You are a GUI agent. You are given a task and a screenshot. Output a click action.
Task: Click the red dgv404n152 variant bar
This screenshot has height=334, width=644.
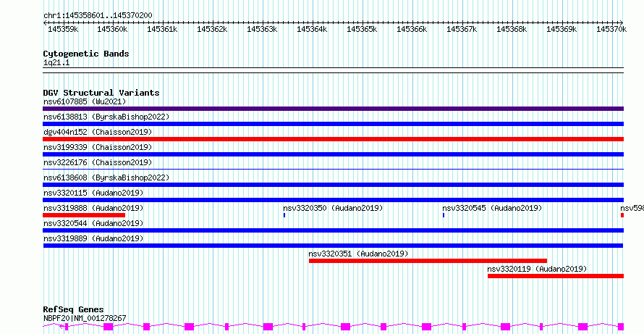(333, 139)
